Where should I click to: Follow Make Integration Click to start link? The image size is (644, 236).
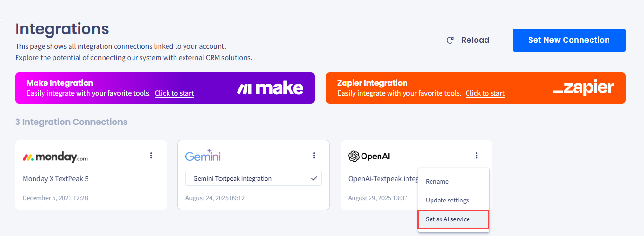tap(174, 93)
